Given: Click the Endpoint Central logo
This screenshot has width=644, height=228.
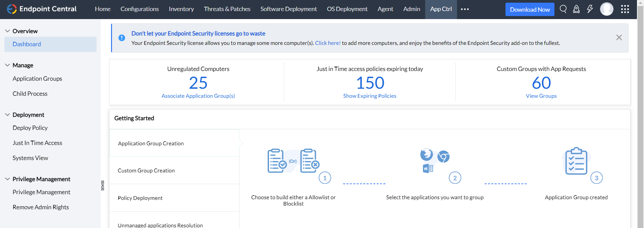Looking at the screenshot, I should (42, 9).
